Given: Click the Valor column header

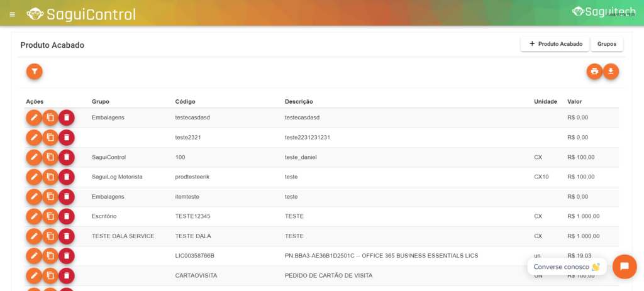Looking at the screenshot, I should 574,101.
